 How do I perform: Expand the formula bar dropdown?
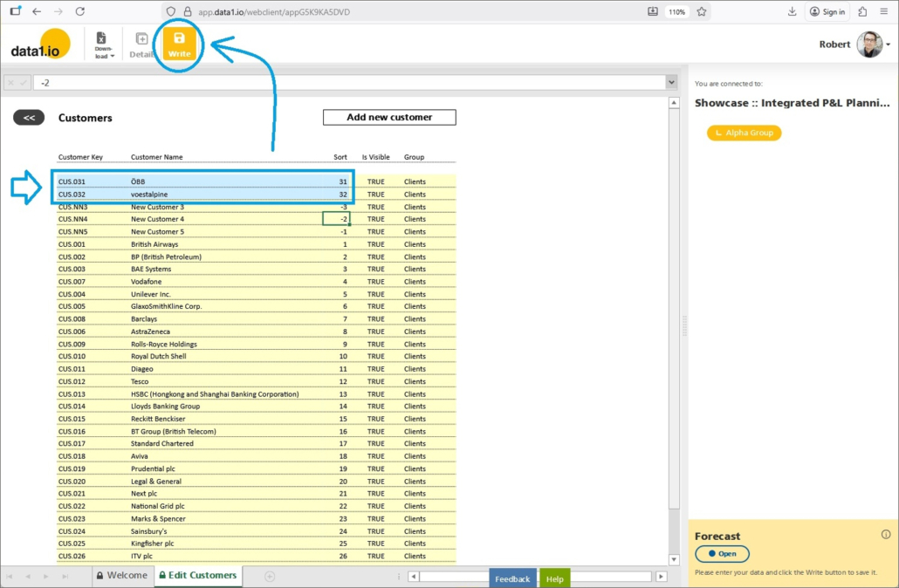click(671, 82)
